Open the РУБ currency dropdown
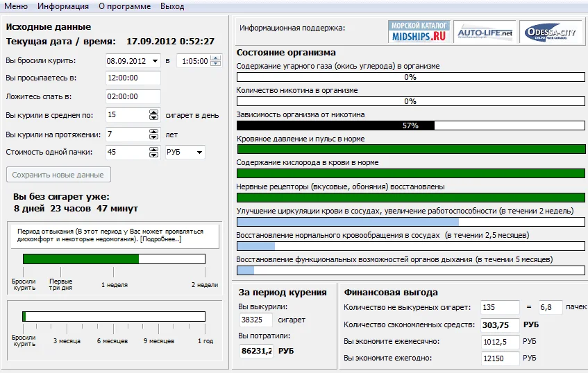 click(185, 152)
